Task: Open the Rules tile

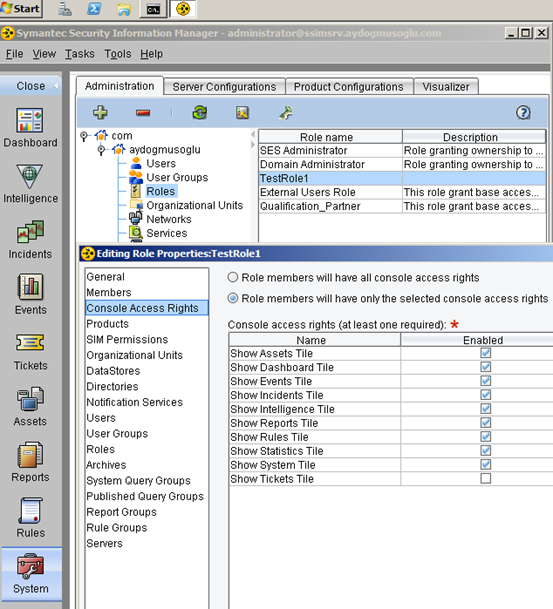Action: point(30,518)
